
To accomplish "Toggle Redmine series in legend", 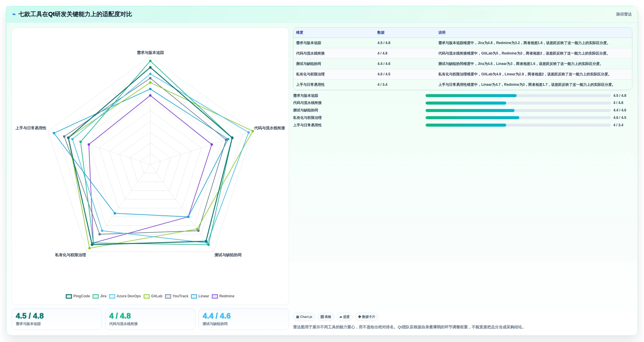I will [223, 296].
